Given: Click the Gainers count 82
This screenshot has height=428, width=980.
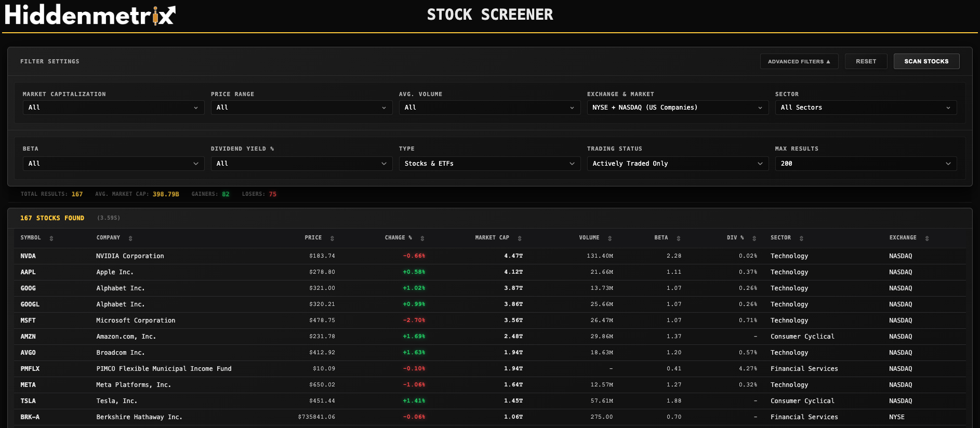Looking at the screenshot, I should coord(226,194).
